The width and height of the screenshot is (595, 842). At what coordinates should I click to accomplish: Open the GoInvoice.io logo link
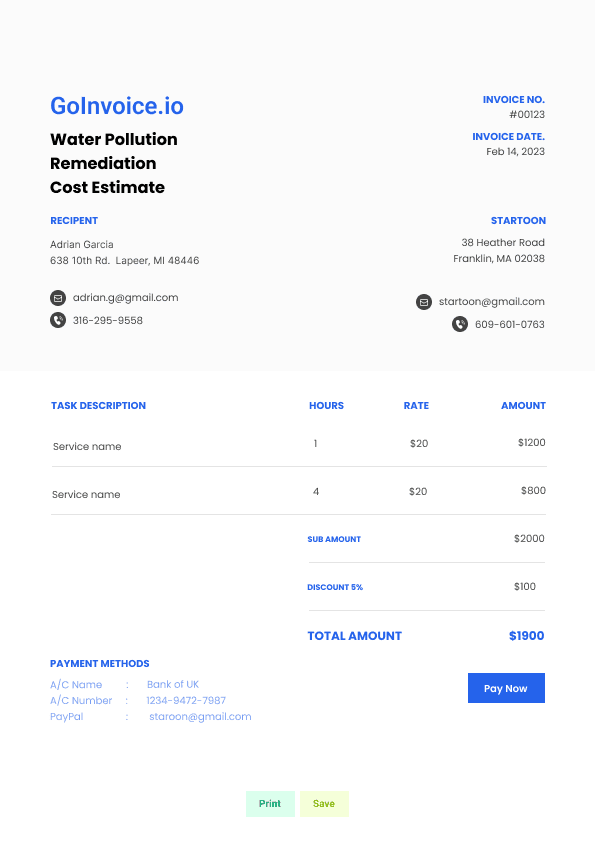tap(117, 106)
